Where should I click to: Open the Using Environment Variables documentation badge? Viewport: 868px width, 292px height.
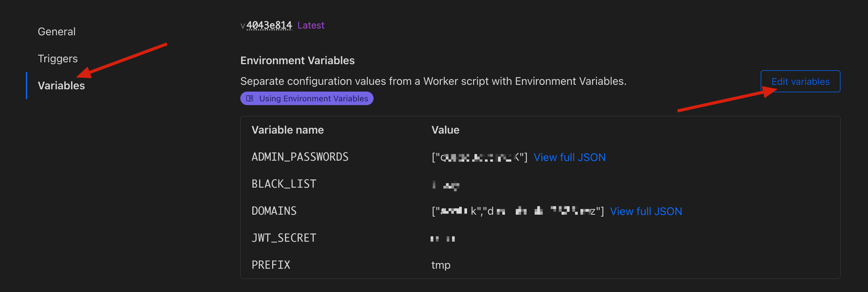pos(306,98)
